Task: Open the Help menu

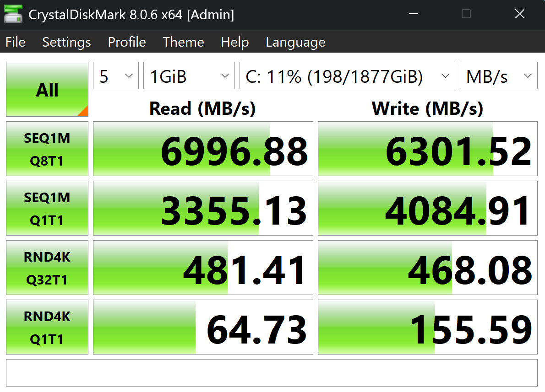Action: (234, 42)
